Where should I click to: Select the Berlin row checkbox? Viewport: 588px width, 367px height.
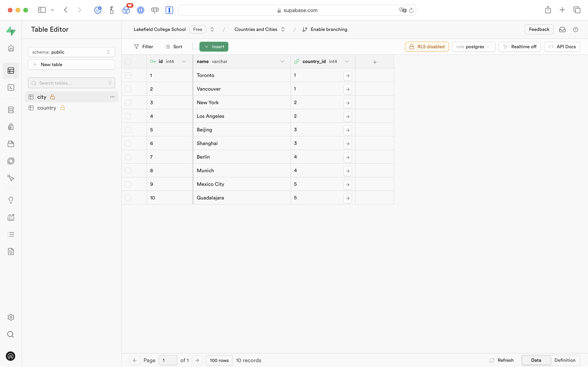click(x=128, y=157)
